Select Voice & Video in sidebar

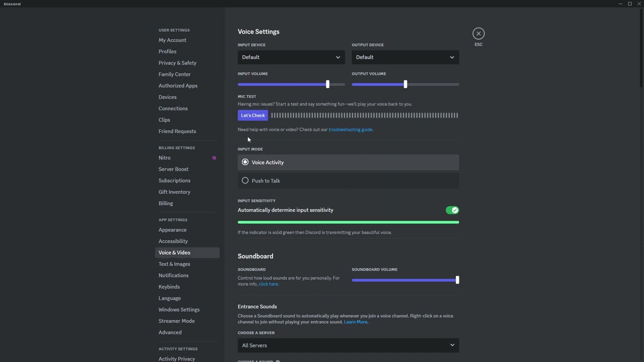[187, 252]
